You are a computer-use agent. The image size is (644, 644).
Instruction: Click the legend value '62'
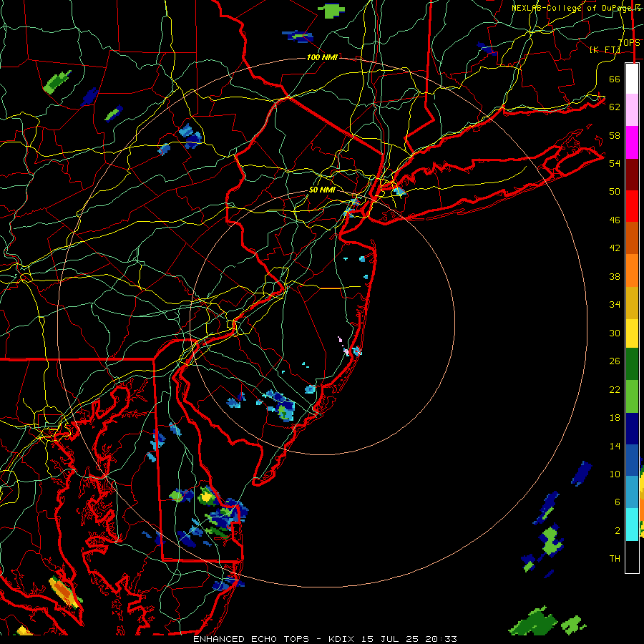tap(615, 107)
